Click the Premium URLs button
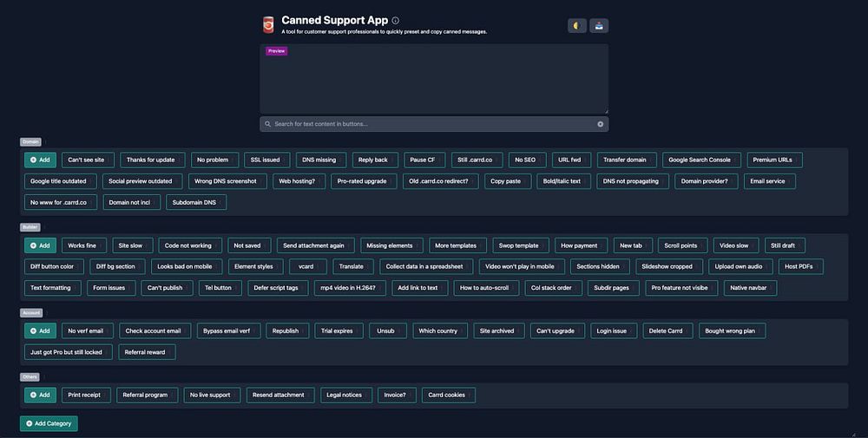 pos(774,160)
